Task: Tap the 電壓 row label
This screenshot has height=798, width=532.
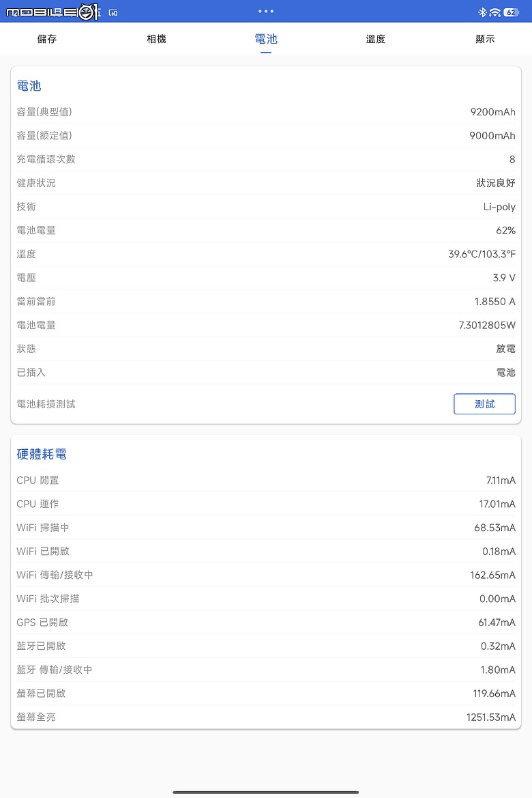Action: (x=27, y=278)
